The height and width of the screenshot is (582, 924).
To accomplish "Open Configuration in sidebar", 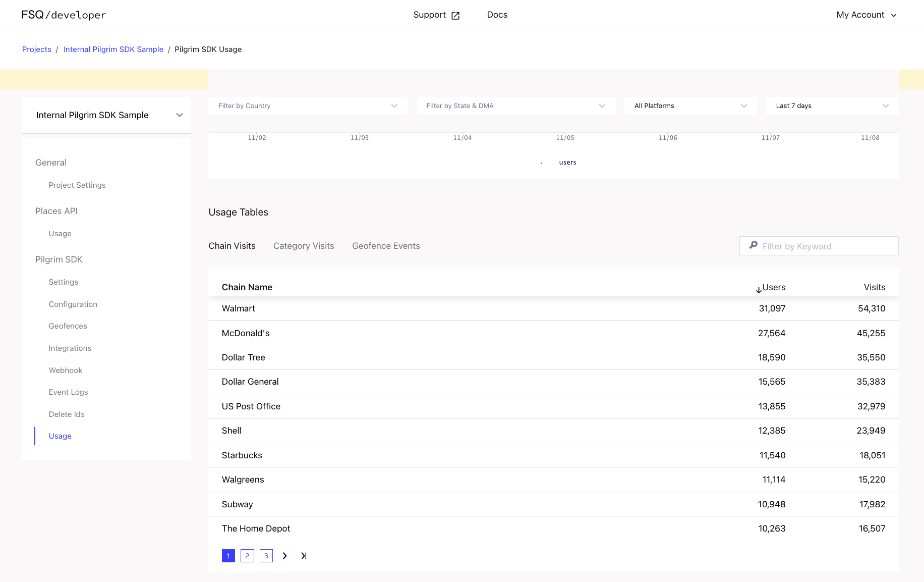I will click(73, 304).
